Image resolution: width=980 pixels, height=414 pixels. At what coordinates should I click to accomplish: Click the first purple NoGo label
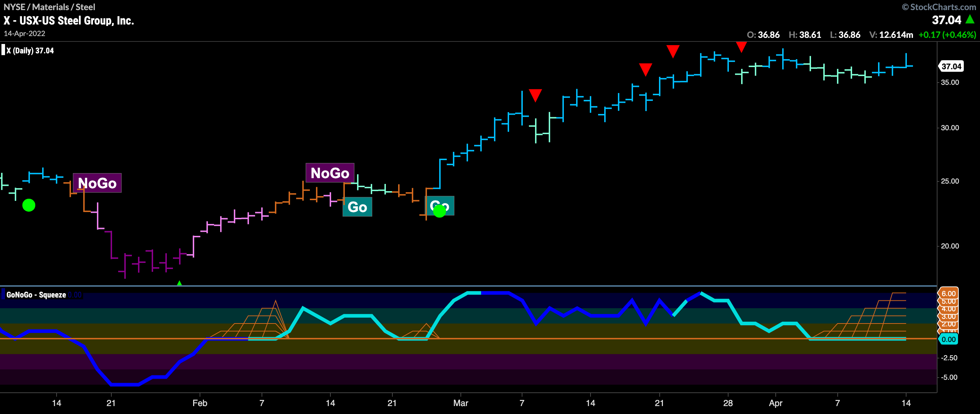click(x=97, y=183)
